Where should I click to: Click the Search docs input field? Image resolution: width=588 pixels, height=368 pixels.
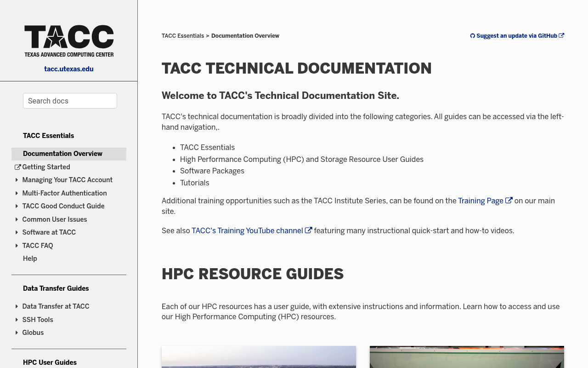tap(70, 101)
